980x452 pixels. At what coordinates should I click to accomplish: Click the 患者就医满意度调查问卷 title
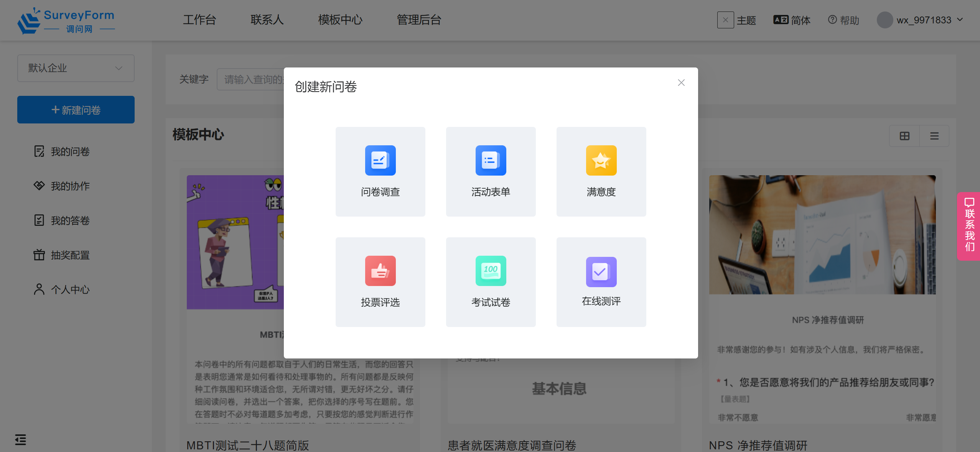[512, 445]
